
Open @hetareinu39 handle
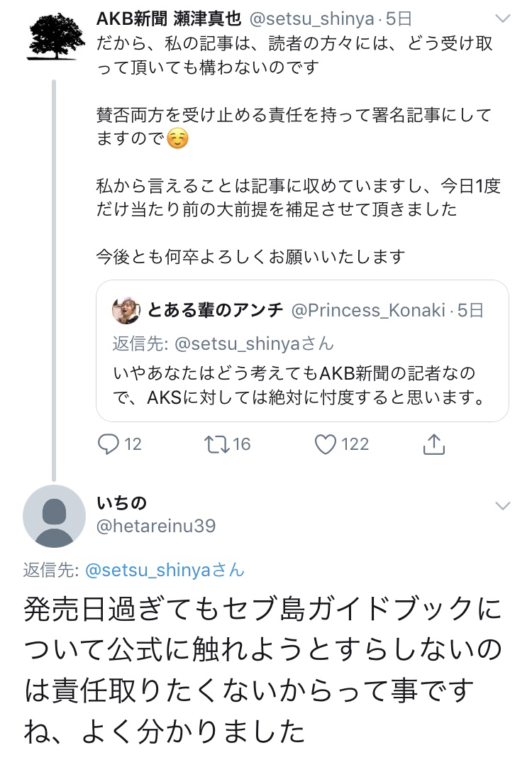click(156, 526)
